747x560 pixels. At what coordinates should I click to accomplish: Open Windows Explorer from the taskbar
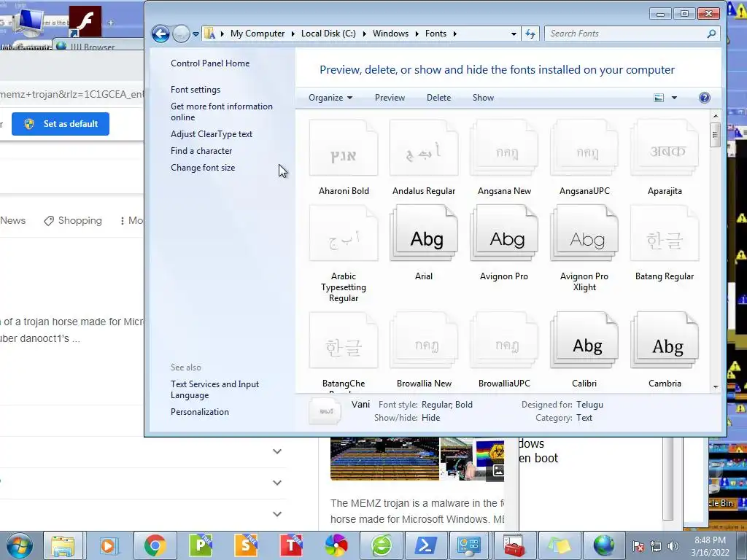[x=63, y=545]
